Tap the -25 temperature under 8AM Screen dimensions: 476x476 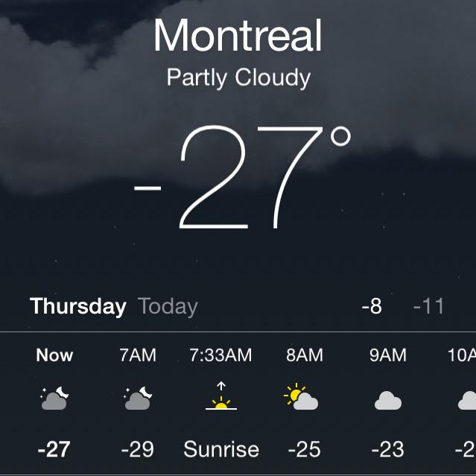tap(304, 449)
